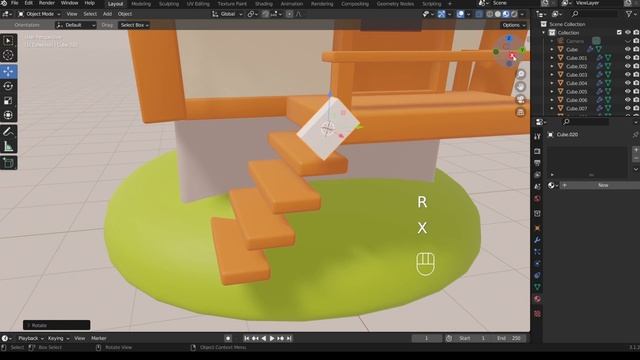The width and height of the screenshot is (640, 360).
Task: Open the Modifier properties wrench tab
Action: [x=537, y=240]
